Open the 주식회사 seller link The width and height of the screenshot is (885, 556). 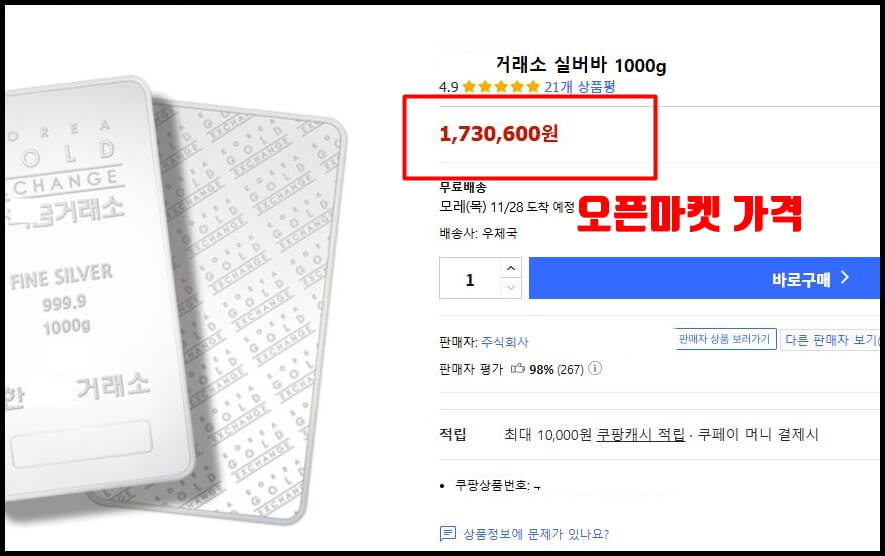[505, 342]
